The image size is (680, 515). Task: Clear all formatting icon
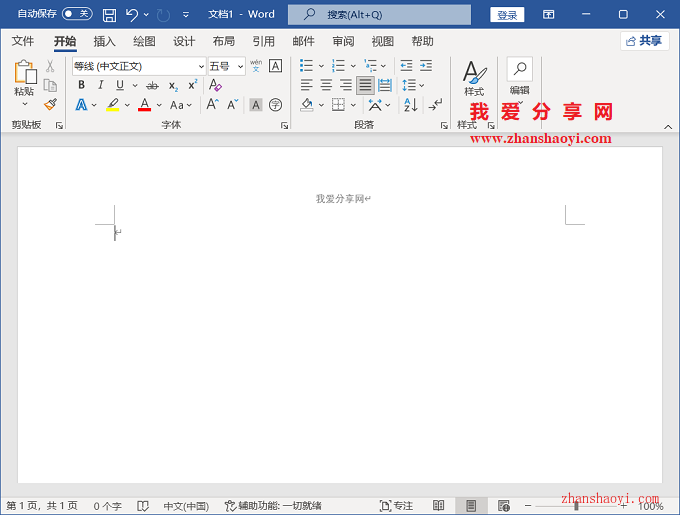[215, 85]
